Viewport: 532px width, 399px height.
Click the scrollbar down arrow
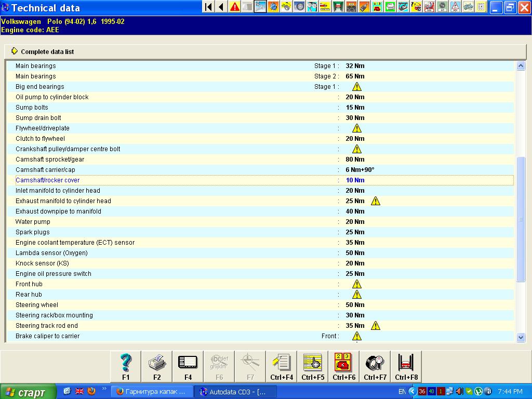[x=521, y=337]
